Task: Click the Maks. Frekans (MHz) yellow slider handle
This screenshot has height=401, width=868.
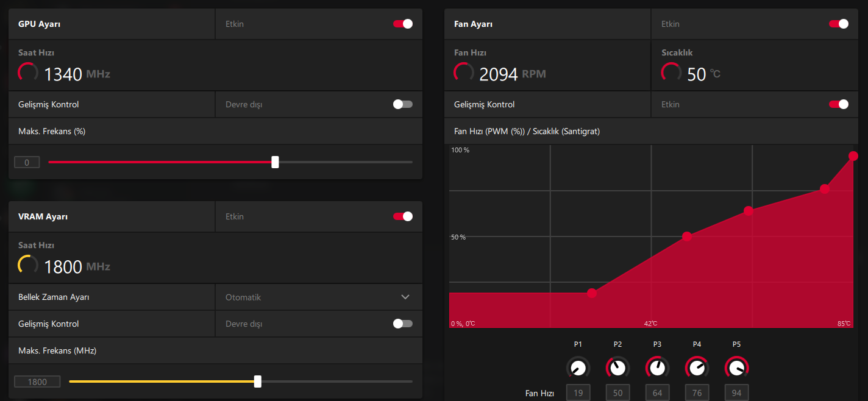Action: (258, 381)
